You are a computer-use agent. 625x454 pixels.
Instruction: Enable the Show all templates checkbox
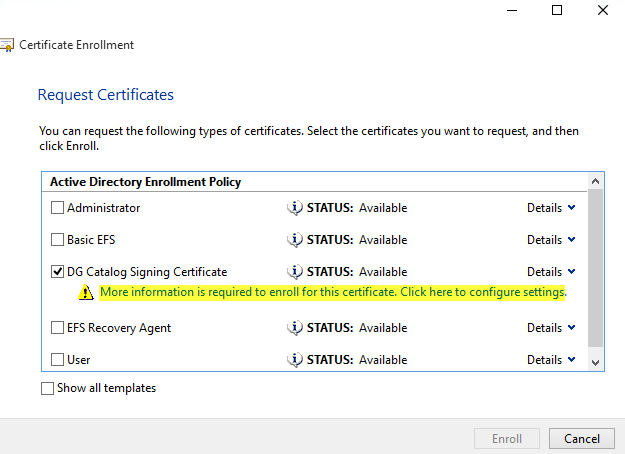(48, 388)
